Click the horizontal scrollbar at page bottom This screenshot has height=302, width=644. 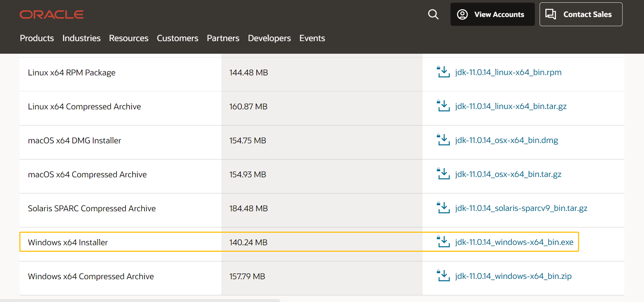(x=140, y=301)
